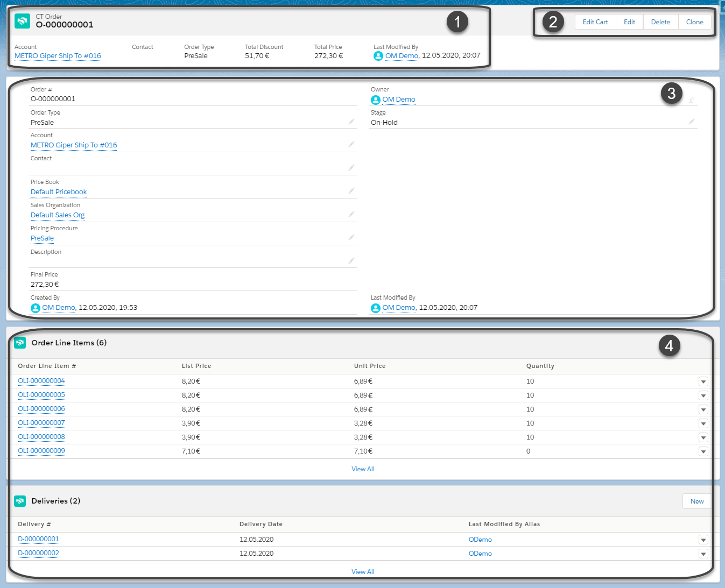Viewport: 725px width, 588px height.
Task: Click the Order Line Items section icon
Action: tap(20, 343)
